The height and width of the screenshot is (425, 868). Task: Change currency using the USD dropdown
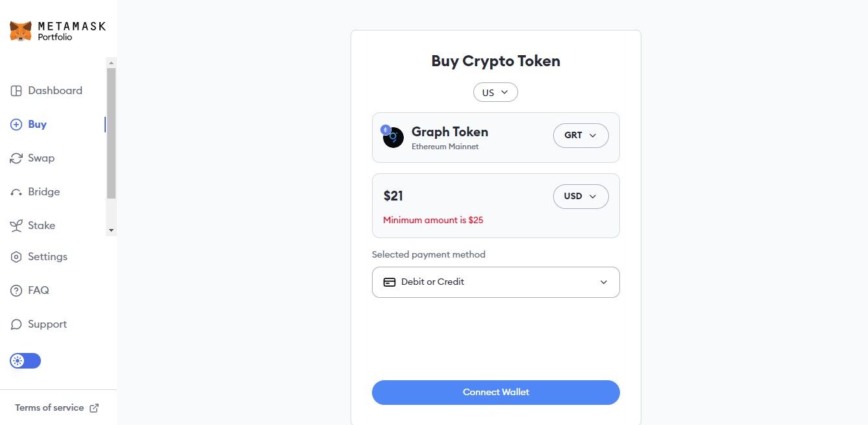pos(580,196)
